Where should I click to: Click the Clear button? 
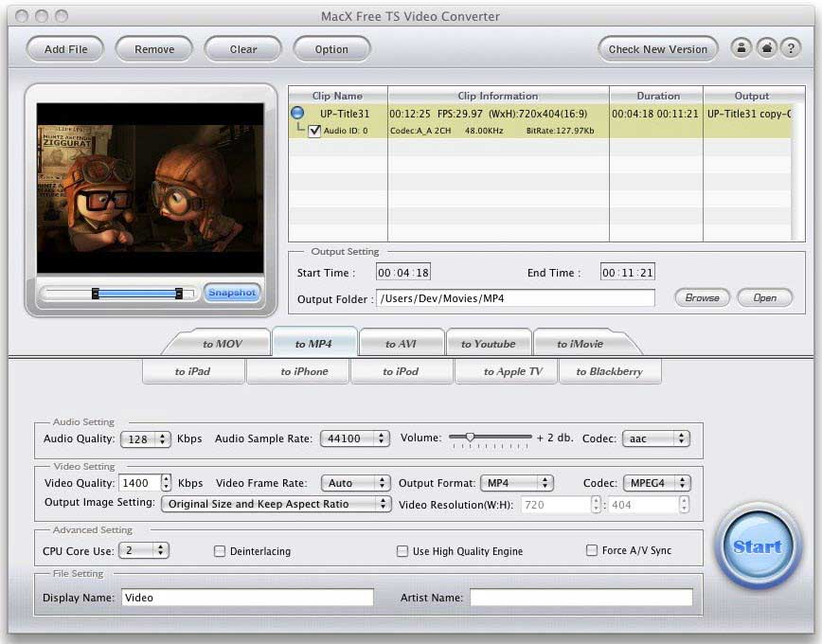[x=243, y=49]
